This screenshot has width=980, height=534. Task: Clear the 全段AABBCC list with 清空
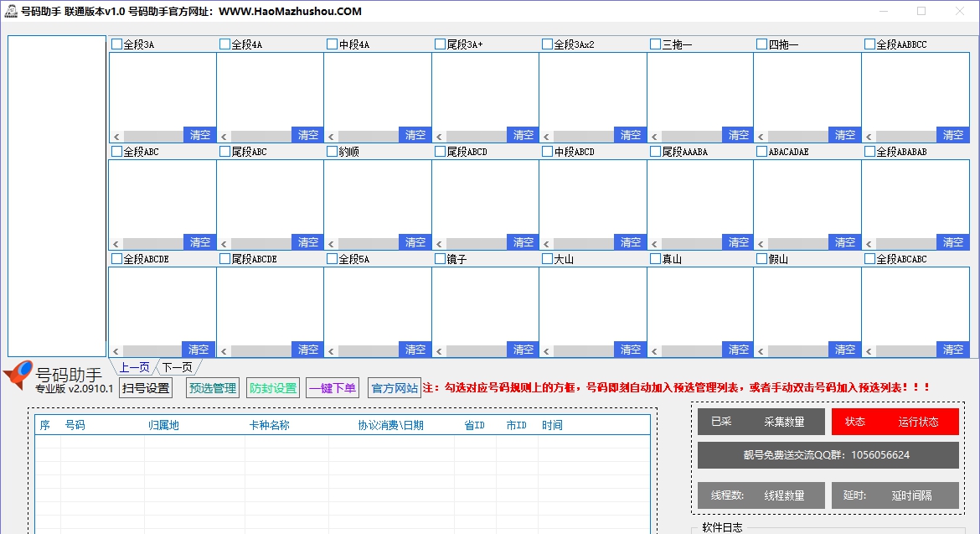[952, 135]
